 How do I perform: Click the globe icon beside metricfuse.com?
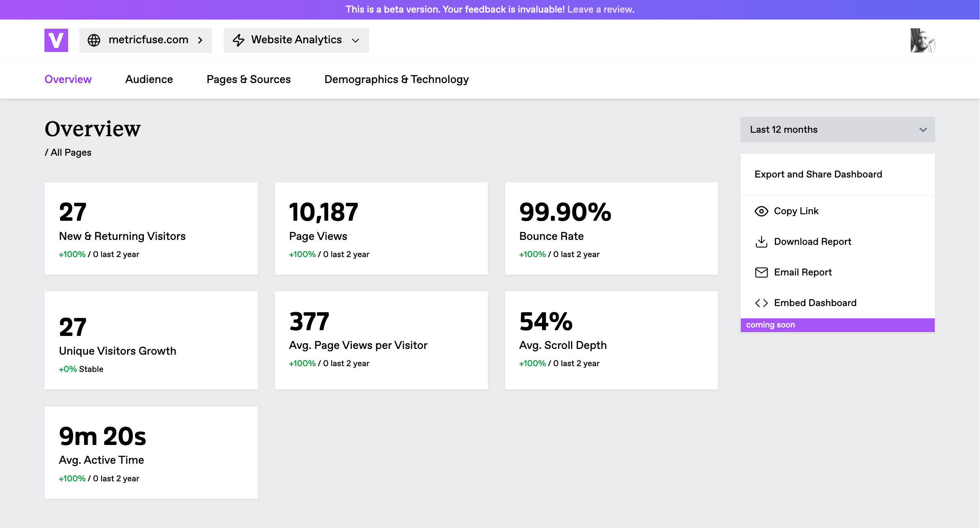tap(94, 40)
